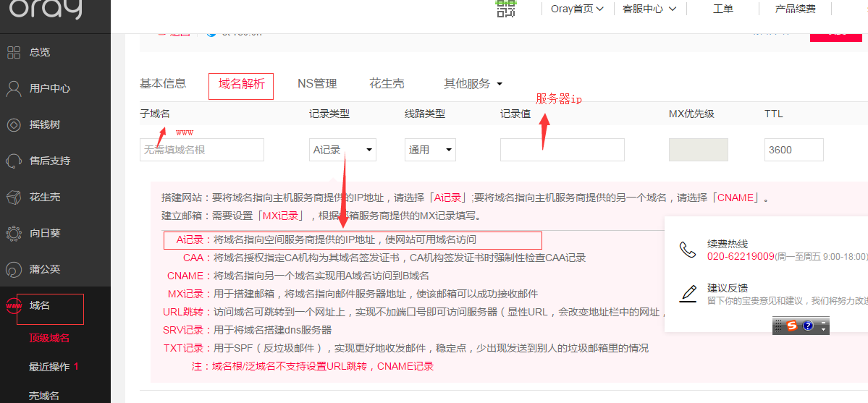
Task: Click the pencil icon beside 建议反馈
Action: (688, 294)
